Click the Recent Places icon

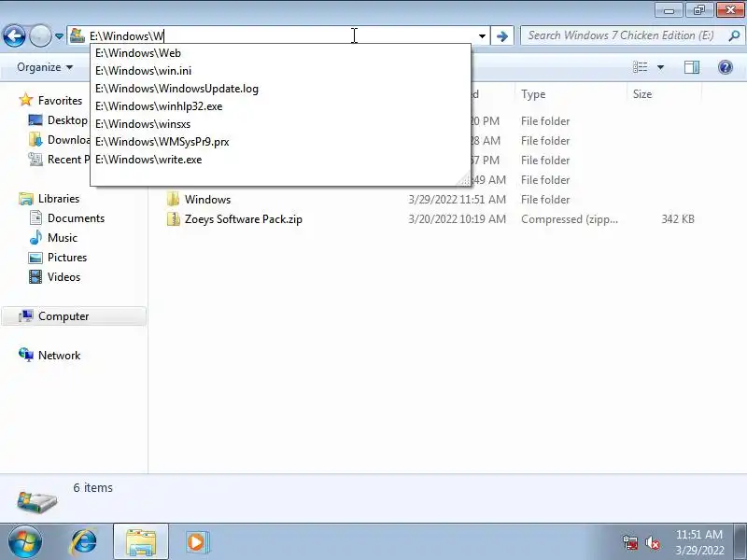click(x=35, y=159)
